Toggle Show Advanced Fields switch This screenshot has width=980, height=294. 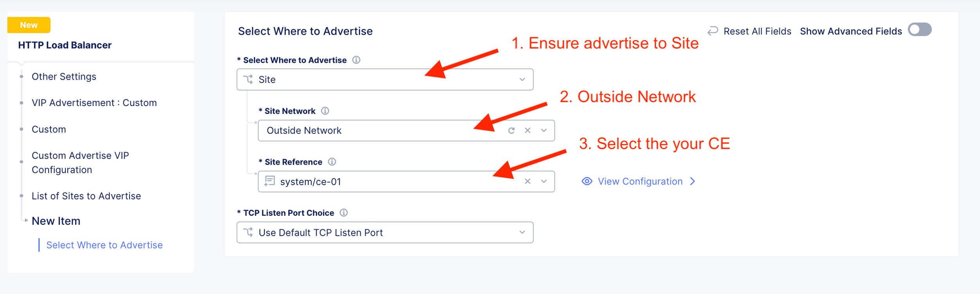[x=919, y=30]
